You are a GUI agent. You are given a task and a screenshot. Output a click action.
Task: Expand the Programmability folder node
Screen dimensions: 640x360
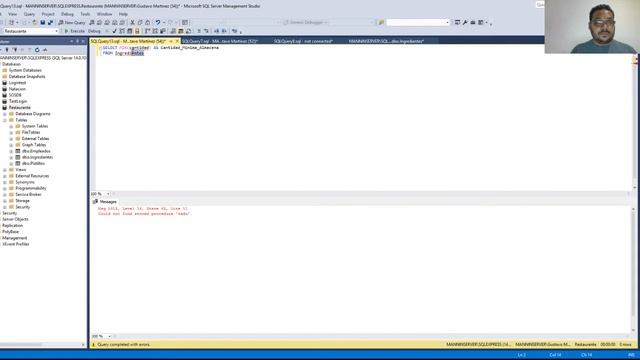5,189
